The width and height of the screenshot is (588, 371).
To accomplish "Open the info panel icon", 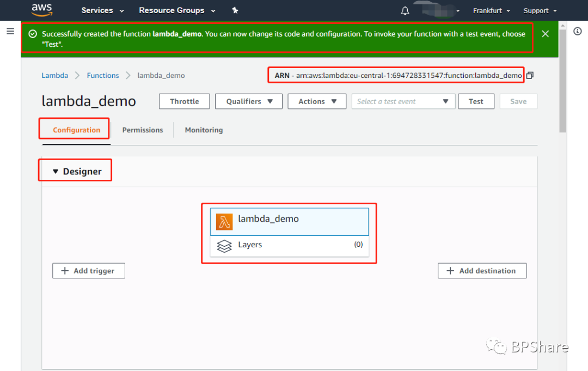I will pyautogui.click(x=578, y=31).
